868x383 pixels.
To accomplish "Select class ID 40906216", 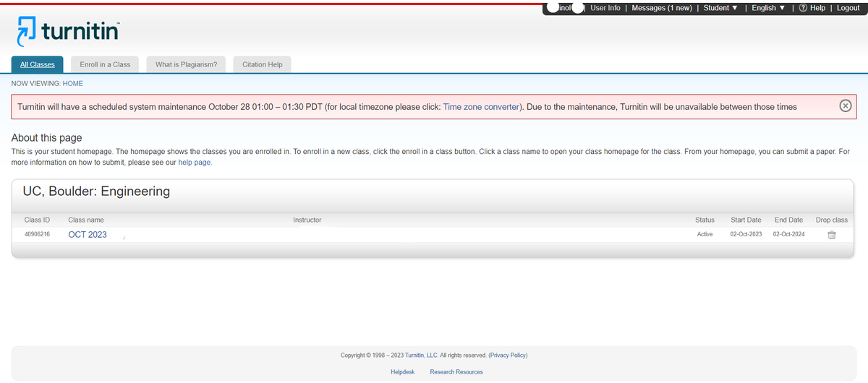I will click(x=37, y=235).
